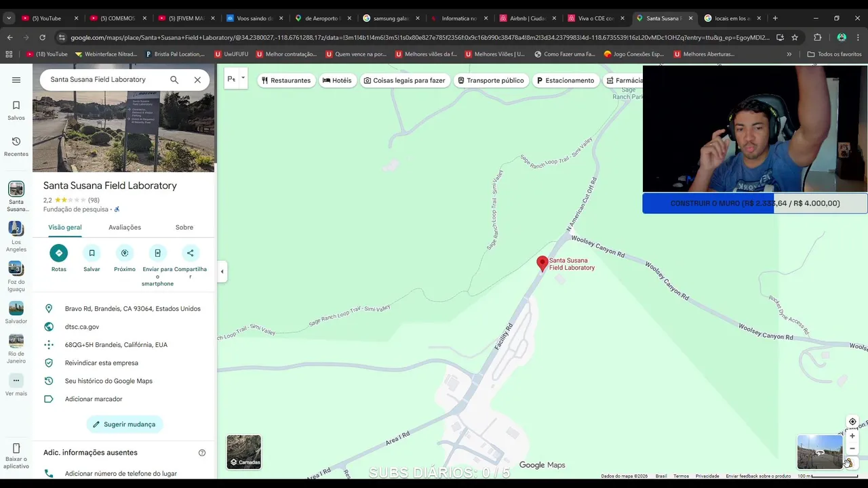The height and width of the screenshot is (488, 868).
Task: Click the Termos link at the map footer
Action: [681, 476]
